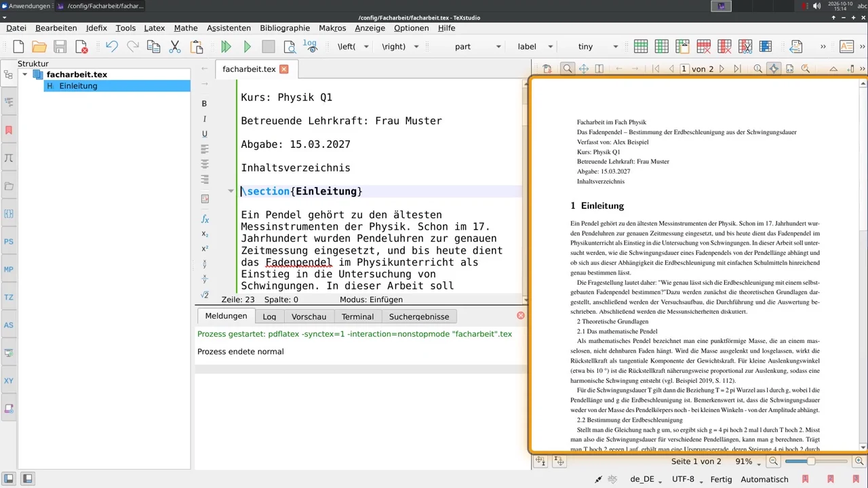This screenshot has height=488, width=868.
Task: Open the UTF-8 encoding selector
Action: click(x=687, y=479)
